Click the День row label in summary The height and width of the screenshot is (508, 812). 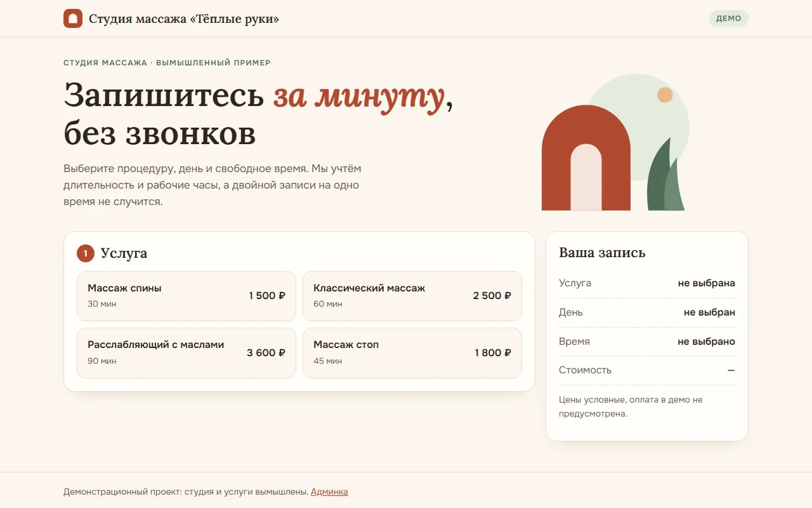[571, 312]
